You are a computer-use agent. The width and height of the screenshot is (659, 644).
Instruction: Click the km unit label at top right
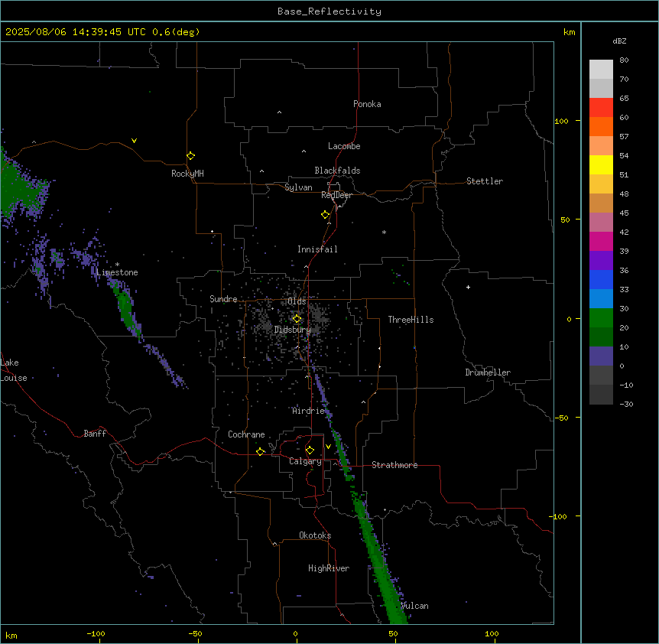[x=569, y=32]
